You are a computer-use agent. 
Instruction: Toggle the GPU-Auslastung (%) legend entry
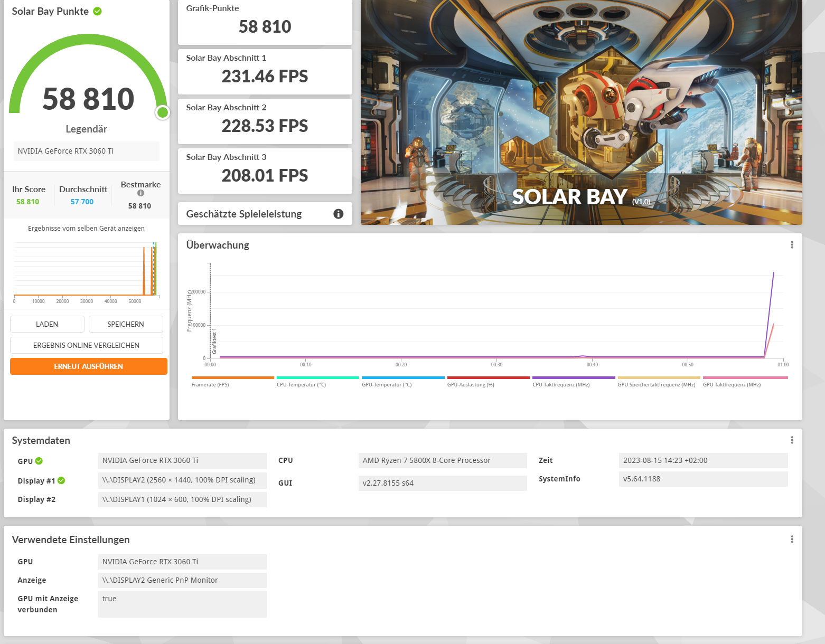489,382
